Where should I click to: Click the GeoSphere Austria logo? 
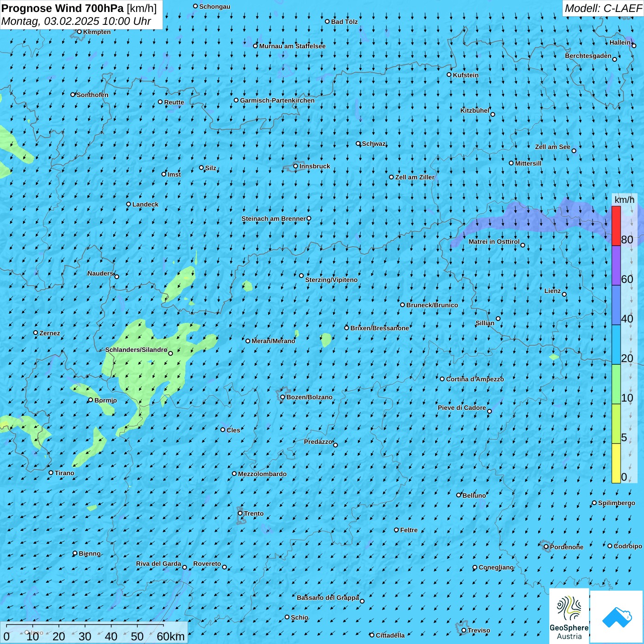point(569,616)
